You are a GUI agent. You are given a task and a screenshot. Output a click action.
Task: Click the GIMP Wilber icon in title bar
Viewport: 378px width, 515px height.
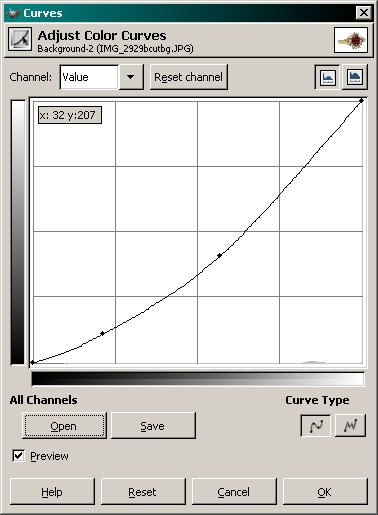click(13, 13)
